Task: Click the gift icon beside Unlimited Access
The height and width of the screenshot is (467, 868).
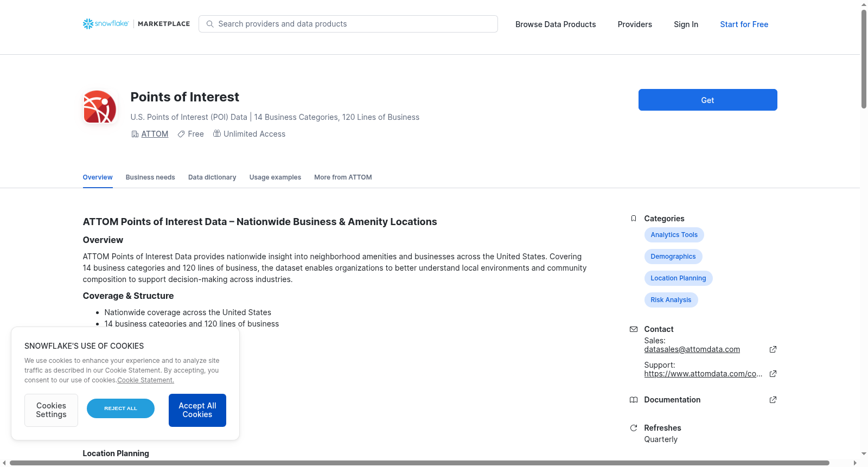Action: pos(217,133)
